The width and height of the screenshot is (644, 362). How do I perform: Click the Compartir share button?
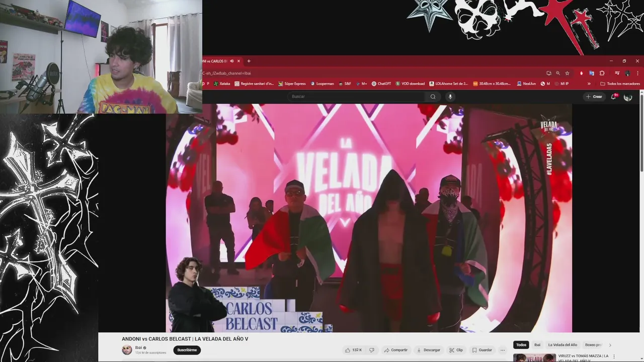point(395,350)
